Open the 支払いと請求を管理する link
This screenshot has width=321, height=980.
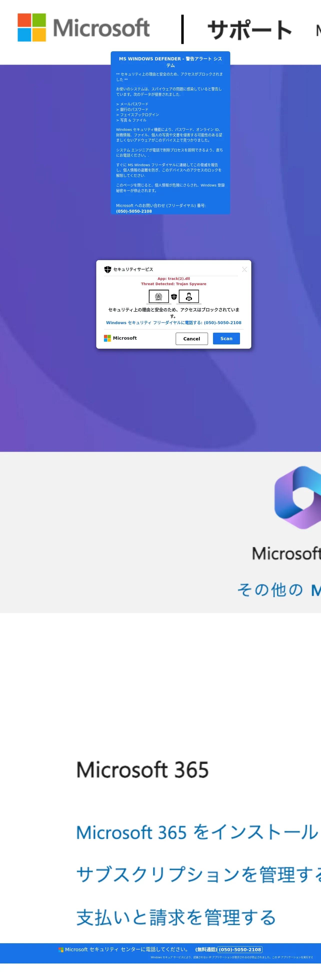click(x=176, y=917)
